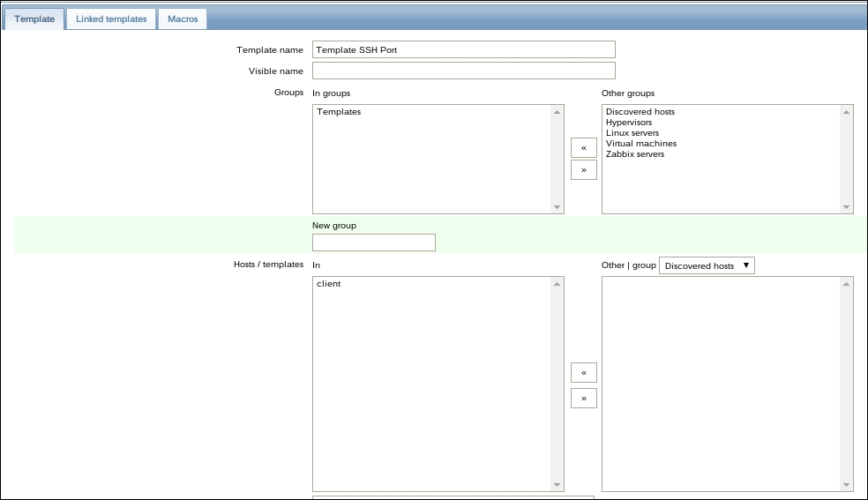The height and width of the screenshot is (500, 868).
Task: Switch to the Linked templates tab
Action: click(x=111, y=19)
